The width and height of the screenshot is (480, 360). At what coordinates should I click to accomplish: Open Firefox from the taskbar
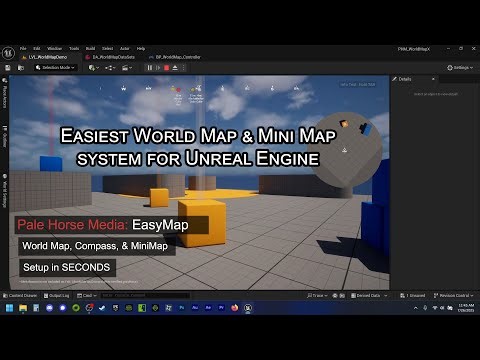coord(235,308)
